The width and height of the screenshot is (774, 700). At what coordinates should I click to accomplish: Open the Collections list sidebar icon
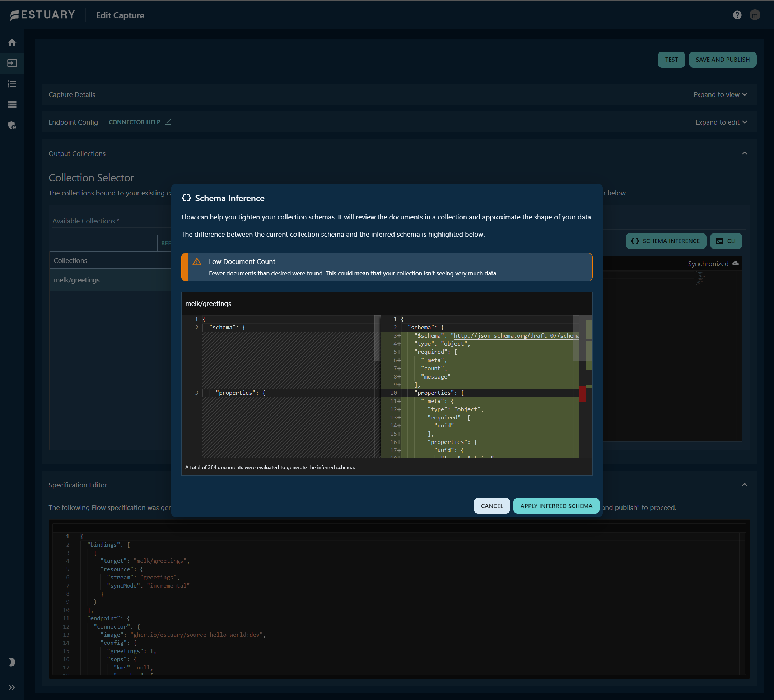12,84
